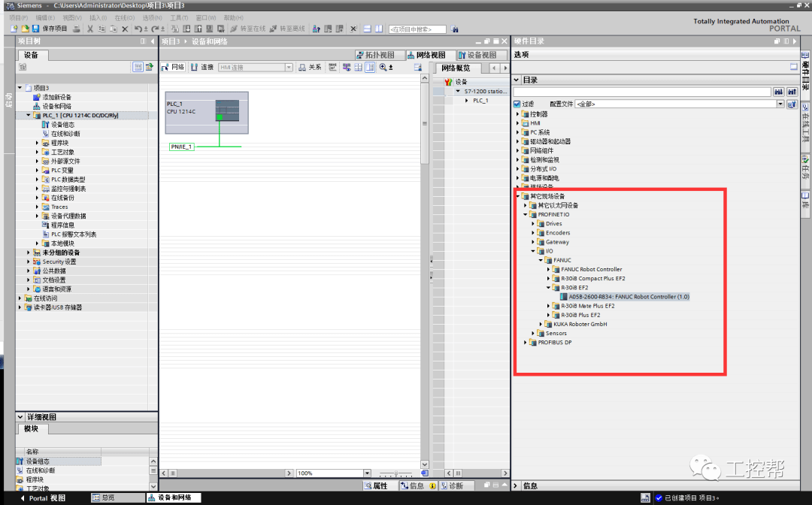The width and height of the screenshot is (812, 505).
Task: Click catalog search upward button
Action: pyautogui.click(x=792, y=92)
